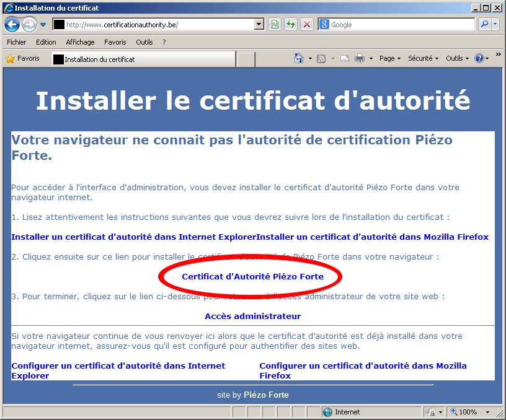Open the Mozilla Firefox install instructions link
The height and width of the screenshot is (420, 506).
tap(373, 237)
